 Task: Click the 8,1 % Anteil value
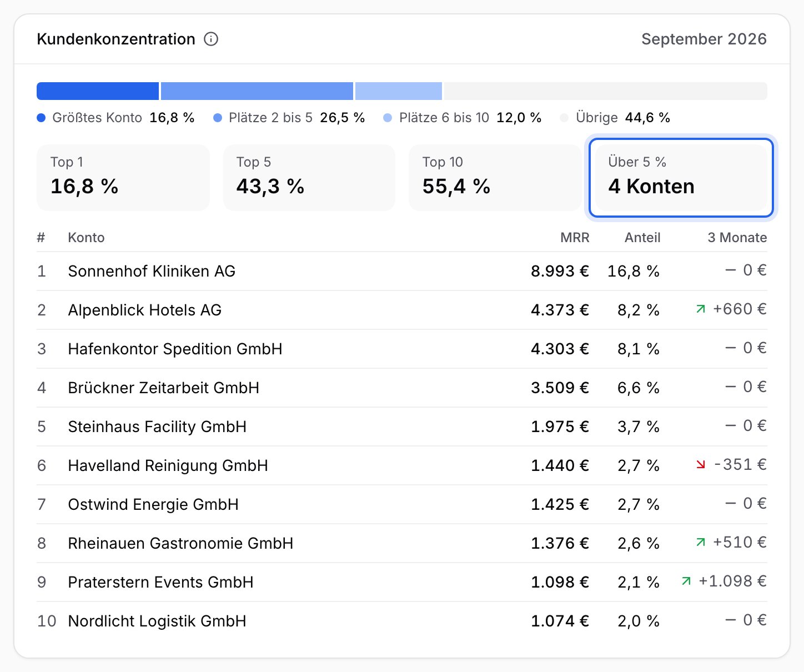639,349
